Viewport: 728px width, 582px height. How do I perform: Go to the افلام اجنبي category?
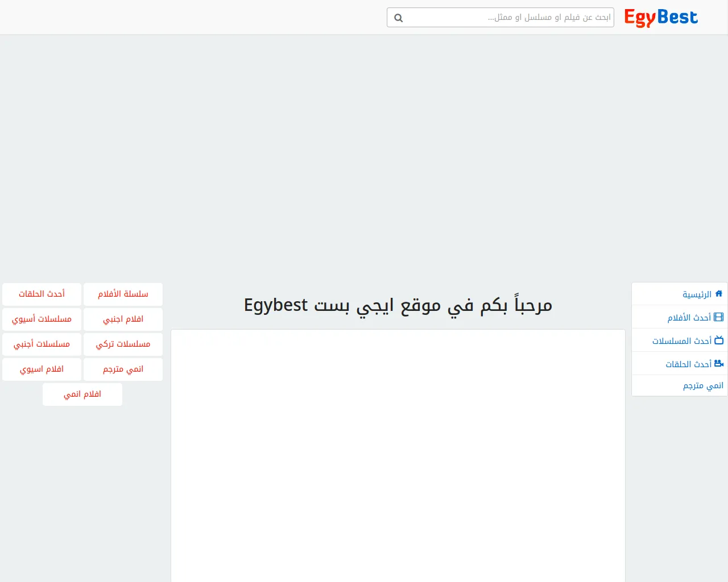pos(123,319)
